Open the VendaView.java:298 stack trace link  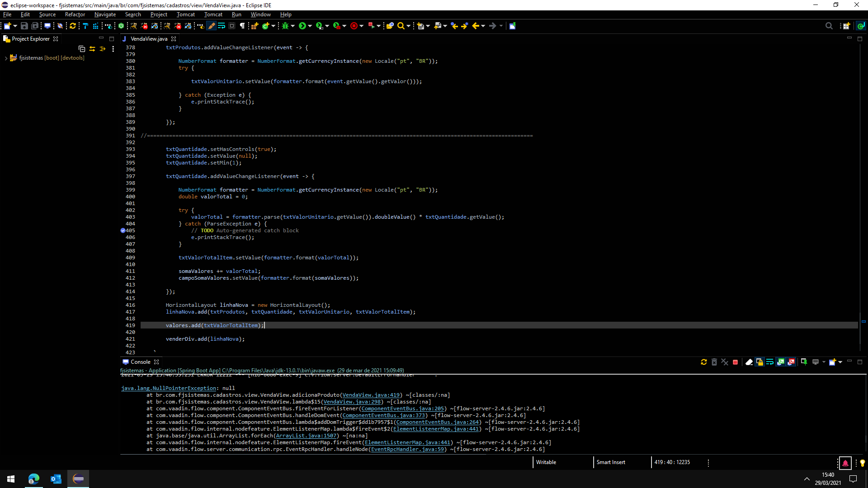coord(352,402)
